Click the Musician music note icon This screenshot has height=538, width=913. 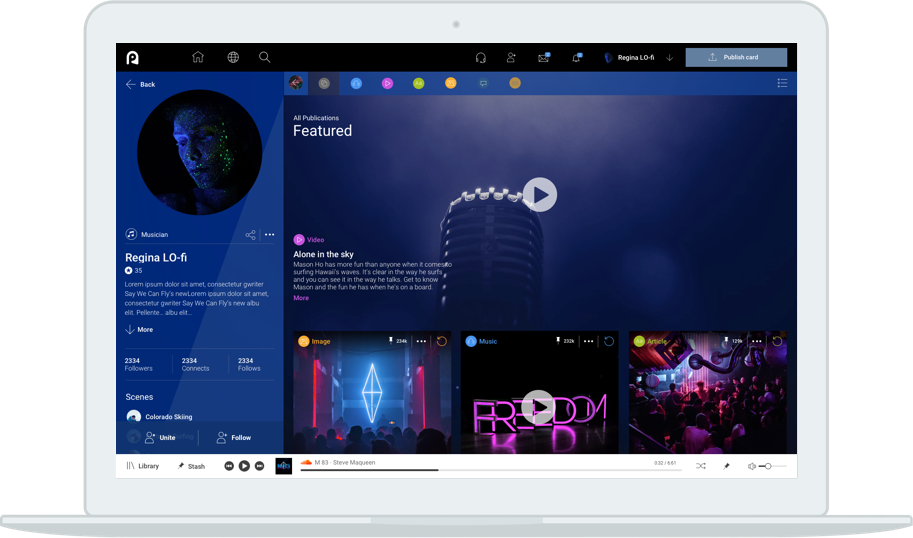click(131, 234)
